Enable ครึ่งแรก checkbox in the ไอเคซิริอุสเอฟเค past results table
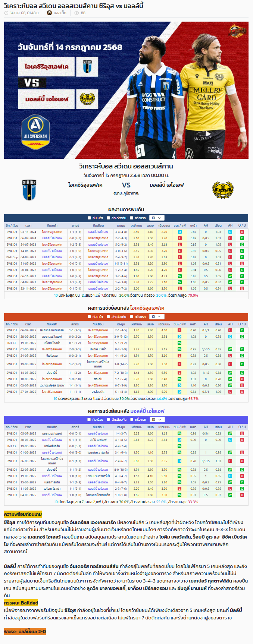The height and width of the screenshot is (644, 253). (132, 317)
